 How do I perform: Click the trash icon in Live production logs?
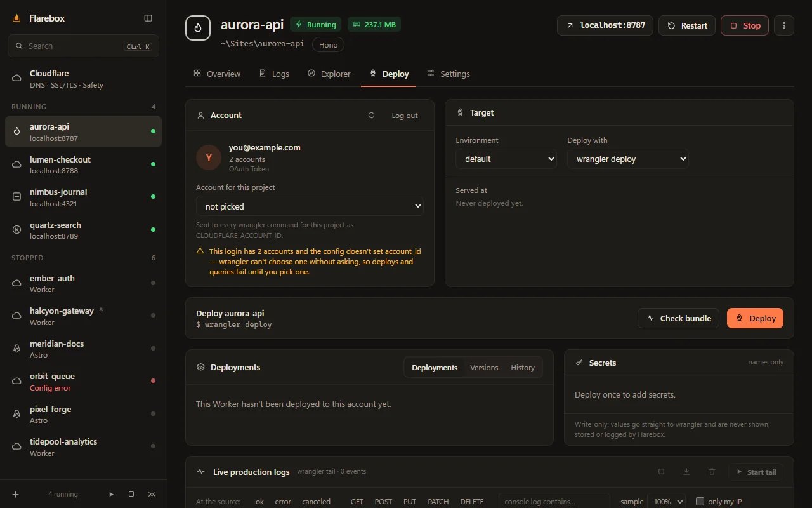tap(712, 472)
